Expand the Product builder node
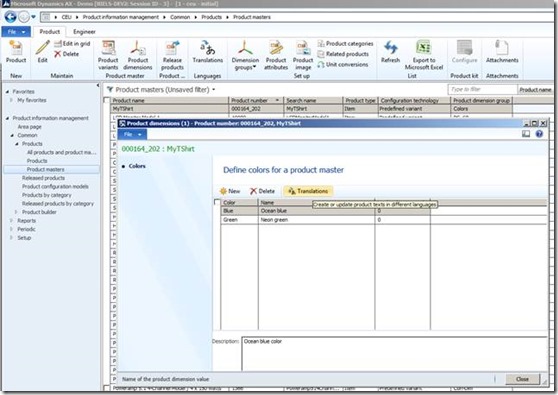The image size is (558, 395). click(16, 212)
